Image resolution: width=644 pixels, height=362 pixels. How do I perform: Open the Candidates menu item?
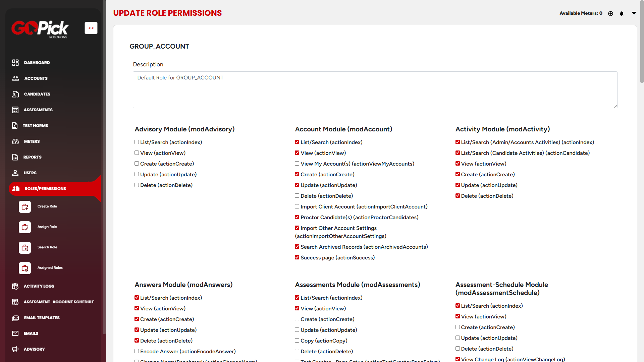click(37, 94)
